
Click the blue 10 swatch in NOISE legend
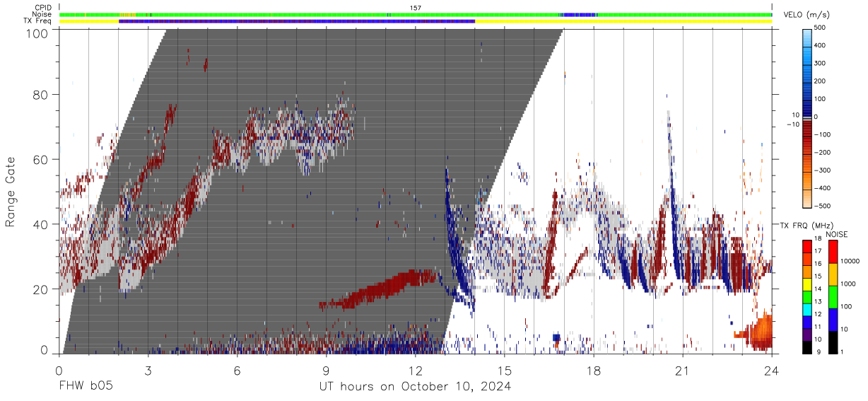(833, 320)
